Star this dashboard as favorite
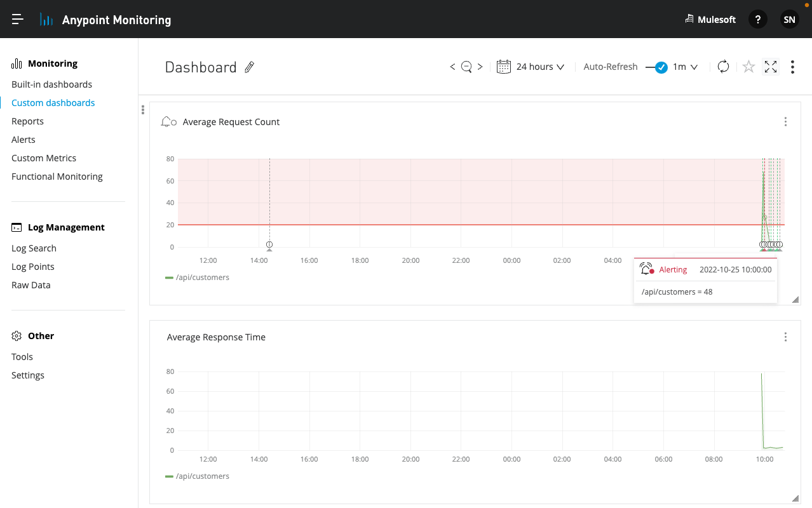 [x=748, y=67]
